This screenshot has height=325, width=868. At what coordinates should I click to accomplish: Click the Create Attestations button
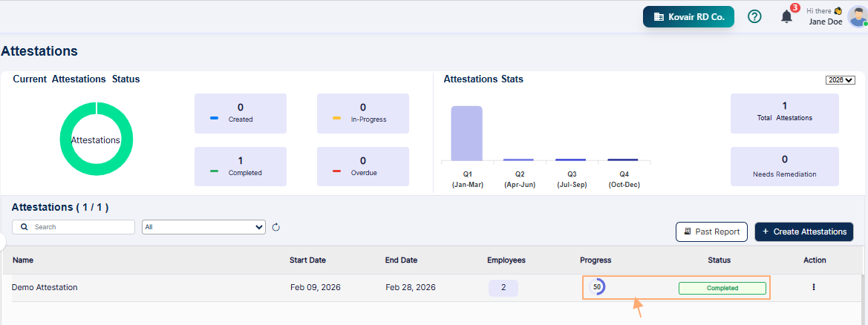click(804, 232)
